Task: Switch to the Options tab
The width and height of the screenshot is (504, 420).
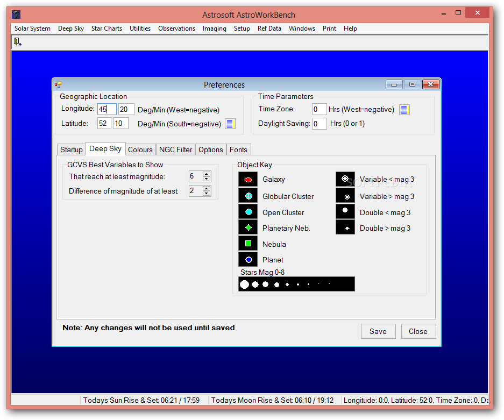Action: (x=210, y=150)
